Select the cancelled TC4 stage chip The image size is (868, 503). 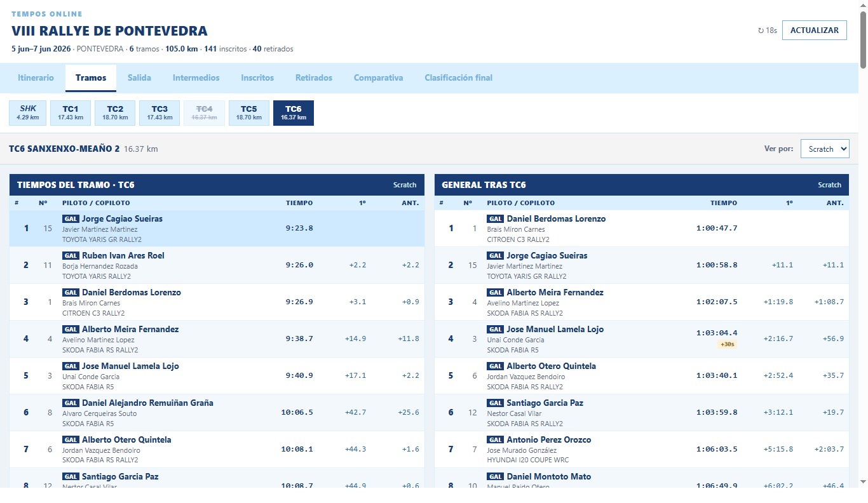204,113
